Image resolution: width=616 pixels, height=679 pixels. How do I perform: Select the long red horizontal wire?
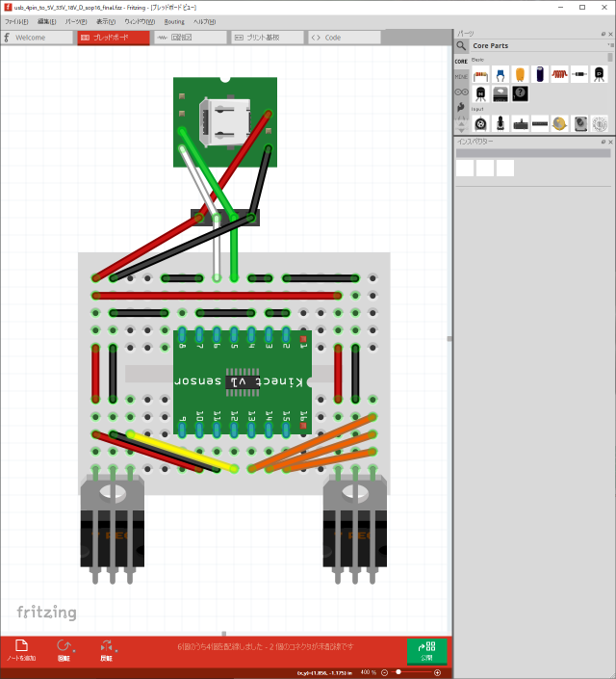pos(217,296)
